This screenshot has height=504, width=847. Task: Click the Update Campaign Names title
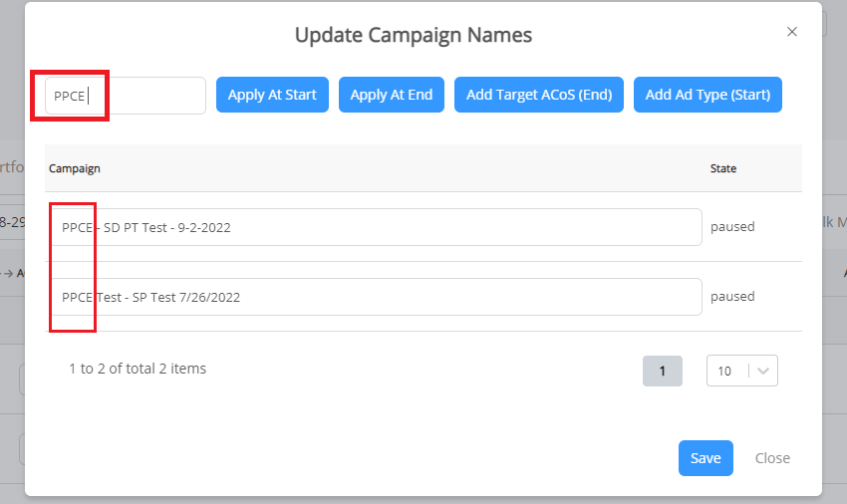click(x=413, y=35)
